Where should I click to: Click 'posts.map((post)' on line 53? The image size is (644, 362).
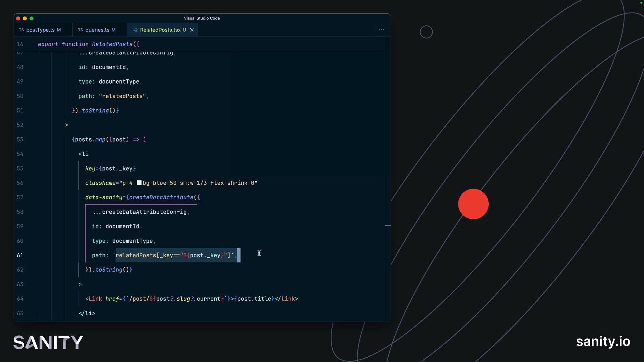click(x=102, y=139)
